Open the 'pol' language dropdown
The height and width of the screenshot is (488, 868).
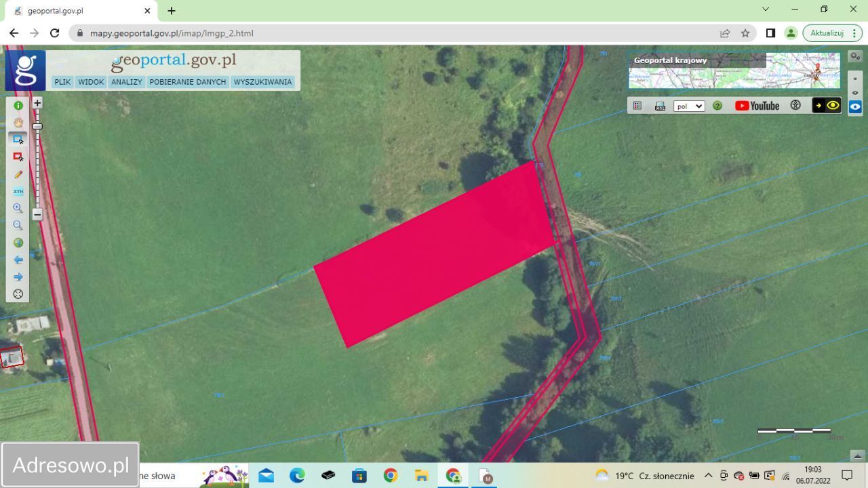pyautogui.click(x=689, y=106)
